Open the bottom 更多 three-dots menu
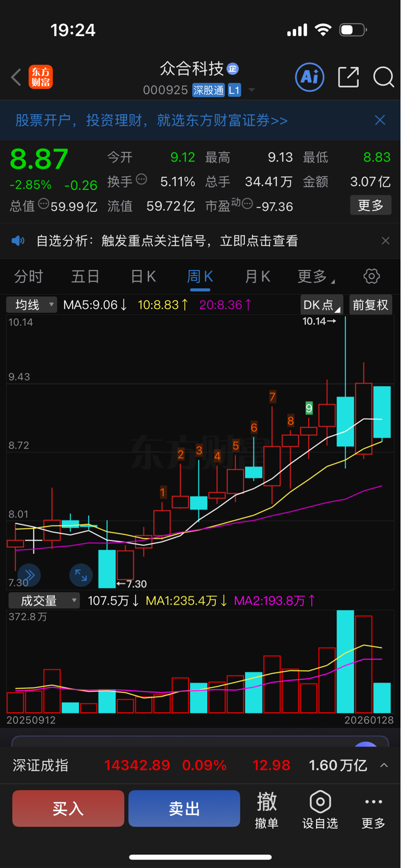This screenshot has width=401, height=868. pos(373,810)
